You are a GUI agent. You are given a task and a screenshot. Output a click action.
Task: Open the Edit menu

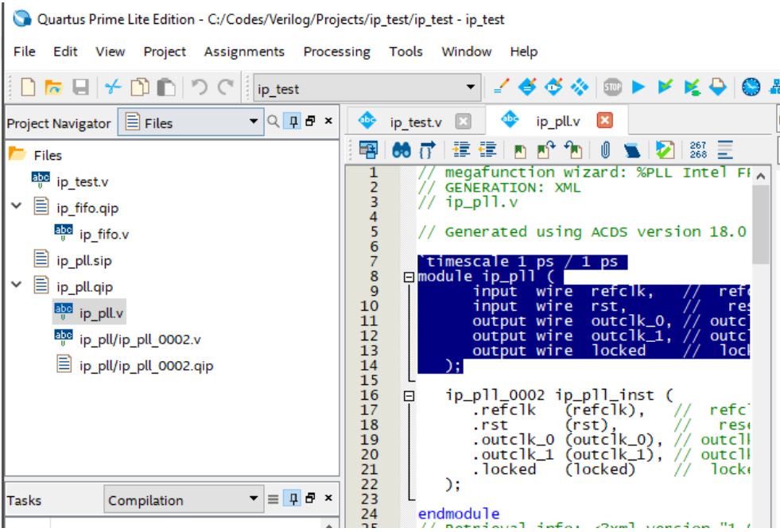coord(65,52)
